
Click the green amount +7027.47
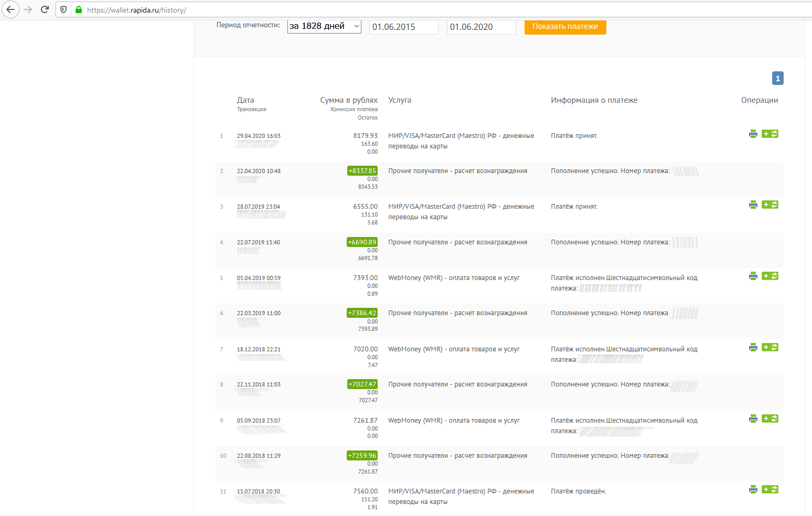click(362, 384)
